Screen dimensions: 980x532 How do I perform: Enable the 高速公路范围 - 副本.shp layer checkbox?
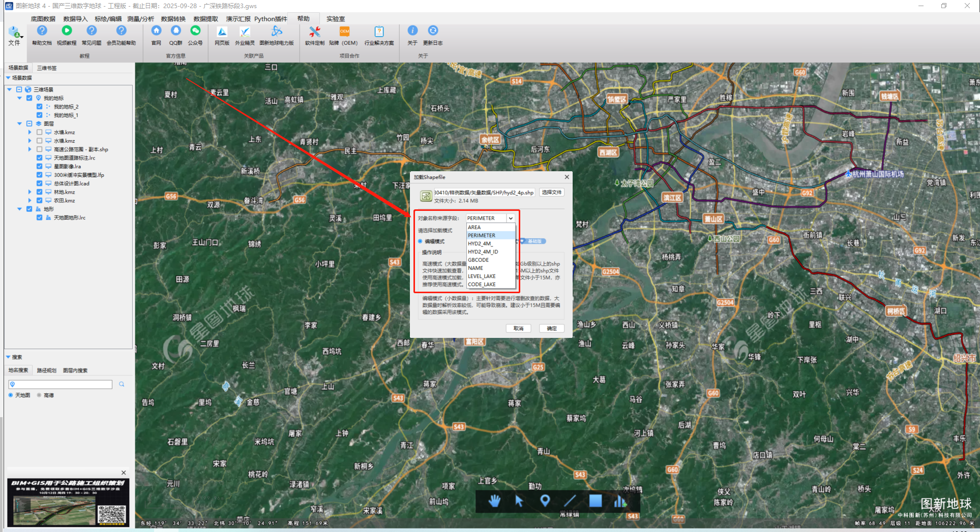pos(39,149)
